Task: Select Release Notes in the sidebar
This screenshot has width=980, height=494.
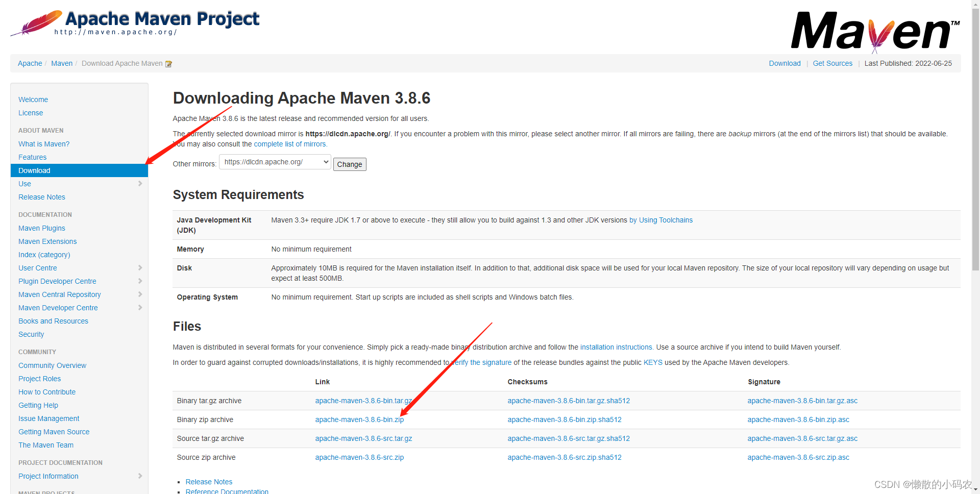Action: coord(41,197)
